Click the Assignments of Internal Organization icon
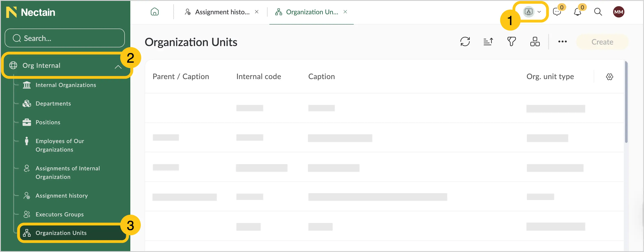Screen dimensions: 644x252 click(x=27, y=168)
